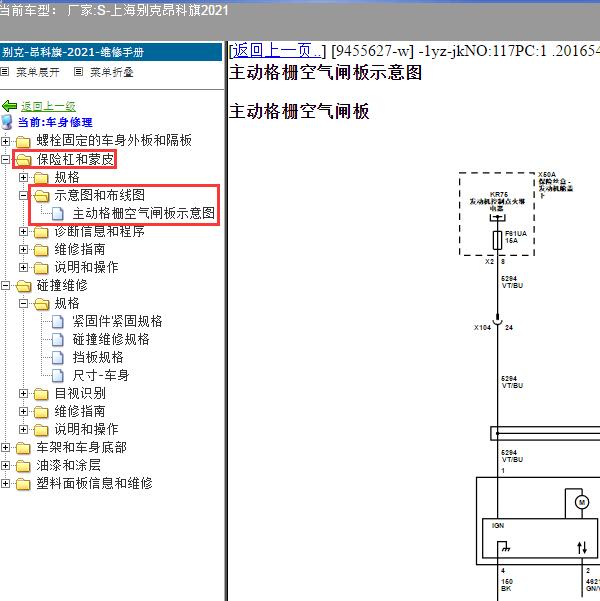Click page icon of 主动格栅空气闸板示意图
This screenshot has height=601, width=600.
pyautogui.click(x=58, y=213)
